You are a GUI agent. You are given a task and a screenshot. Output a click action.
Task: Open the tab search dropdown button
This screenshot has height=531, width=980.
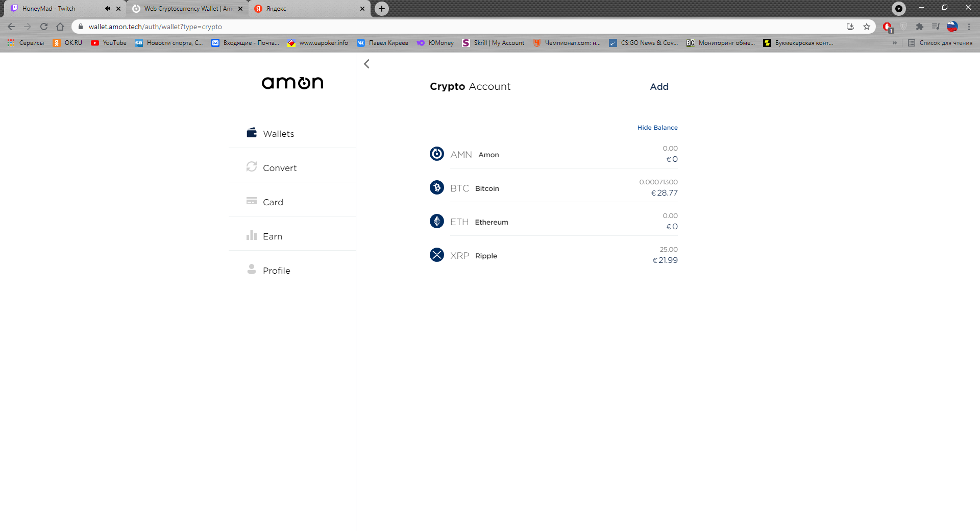point(899,9)
